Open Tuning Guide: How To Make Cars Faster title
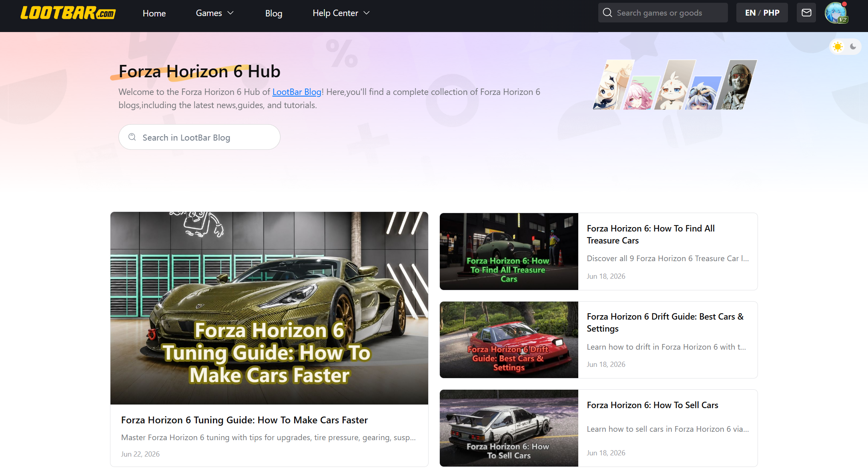The height and width of the screenshot is (475, 868). (245, 420)
